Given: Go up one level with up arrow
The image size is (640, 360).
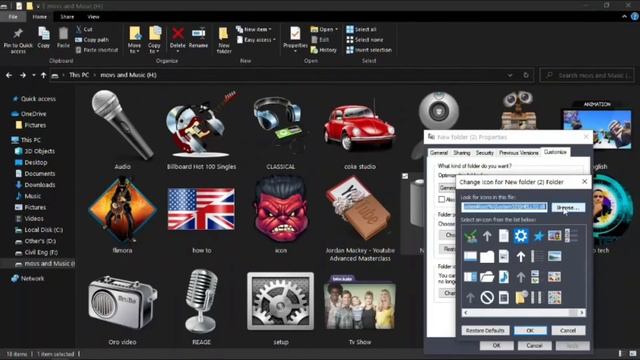Looking at the screenshot, I should click(x=43, y=75).
